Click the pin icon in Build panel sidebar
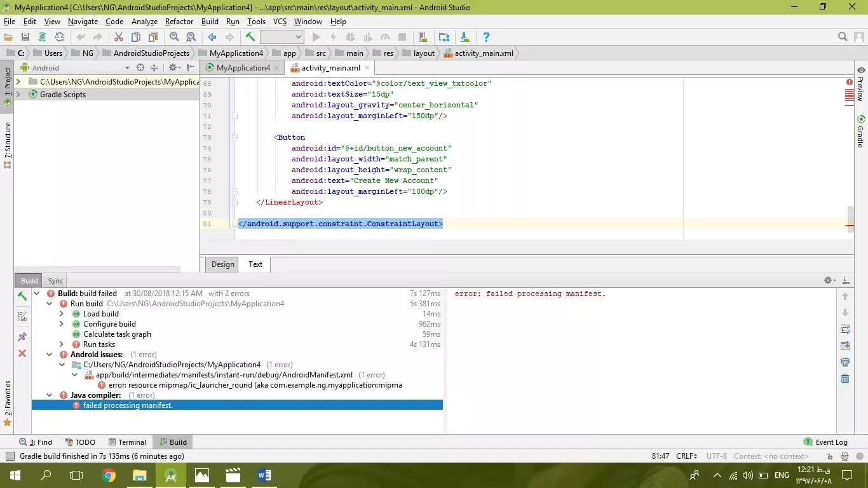The width and height of the screenshot is (868, 488). [x=22, y=337]
